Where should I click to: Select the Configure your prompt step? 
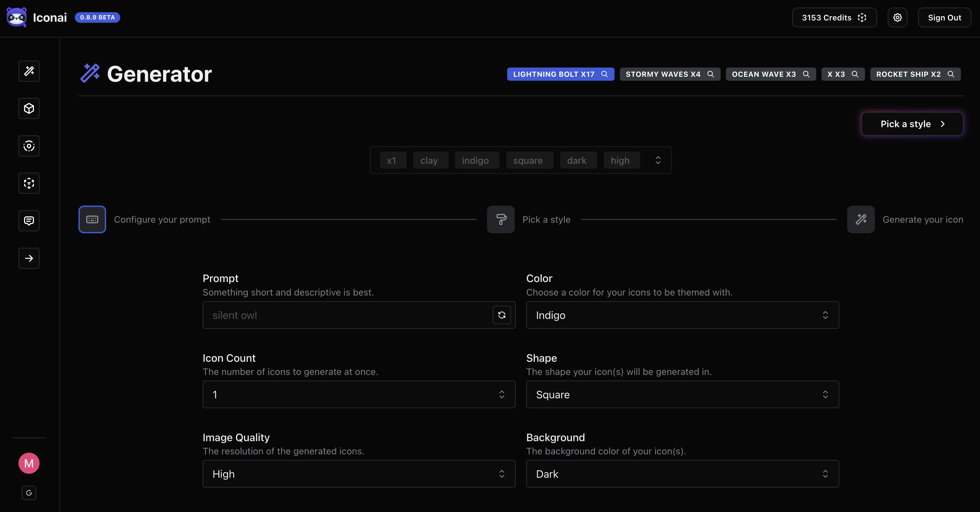click(x=92, y=219)
